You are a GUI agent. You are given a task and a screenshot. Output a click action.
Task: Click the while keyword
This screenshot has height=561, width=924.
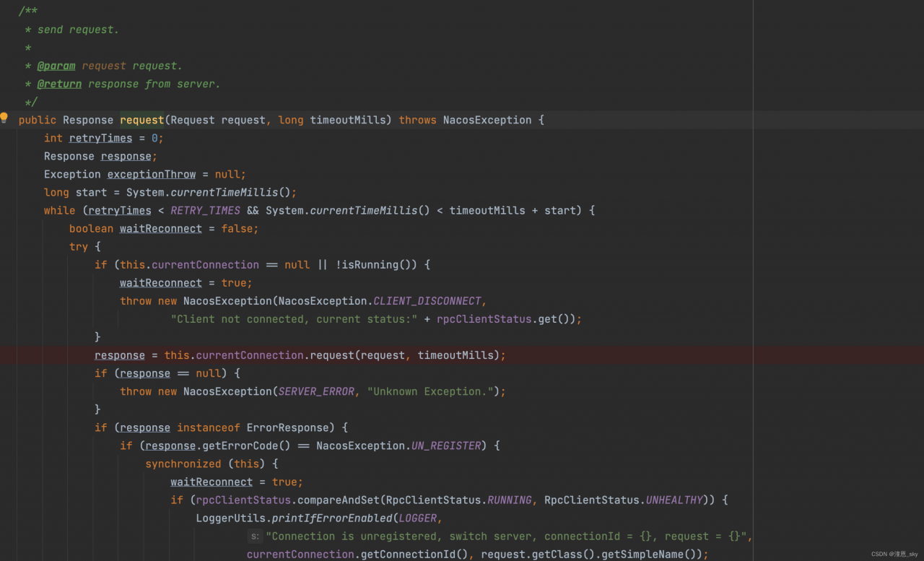(59, 210)
